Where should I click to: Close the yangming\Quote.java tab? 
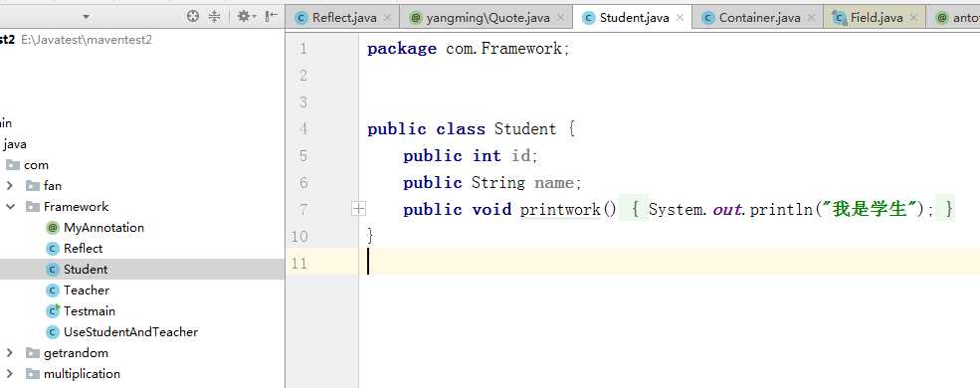[560, 18]
